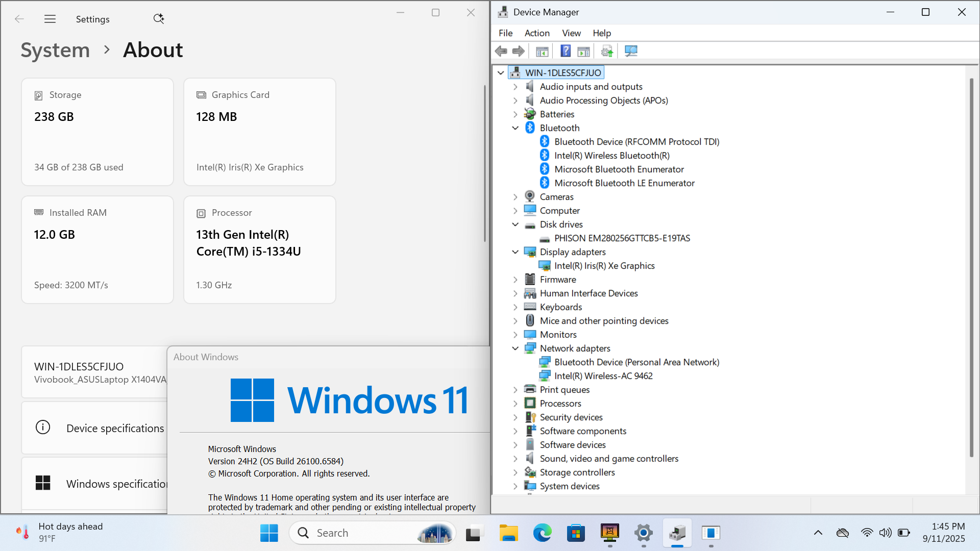Click the Wi-Fi tray icon
The image size is (980, 551).
click(867, 533)
